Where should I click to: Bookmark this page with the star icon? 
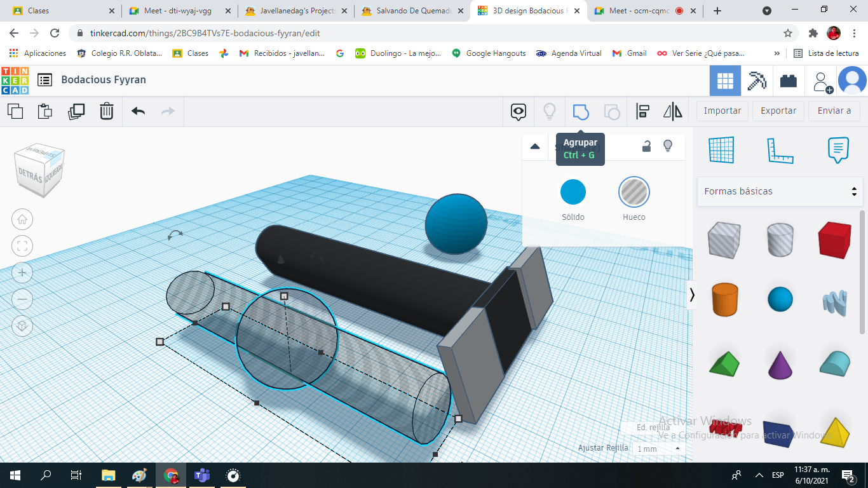point(788,33)
